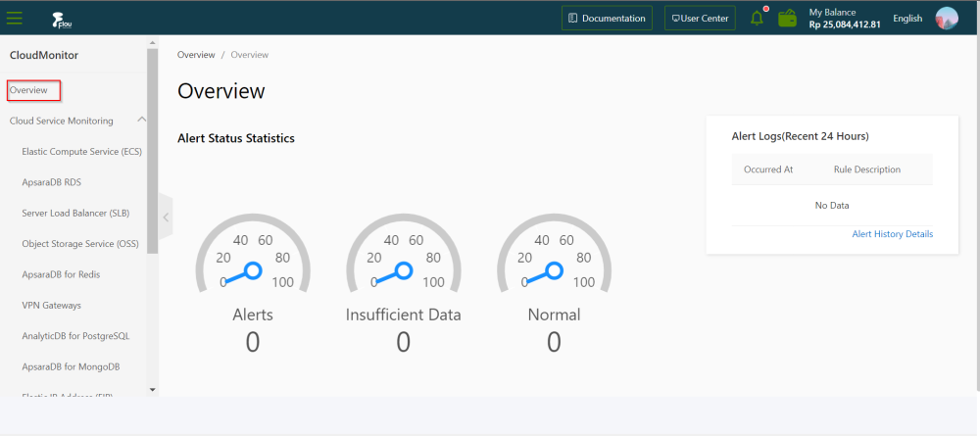Click the No Data table message
The height and width of the screenshot is (436, 980).
point(832,205)
